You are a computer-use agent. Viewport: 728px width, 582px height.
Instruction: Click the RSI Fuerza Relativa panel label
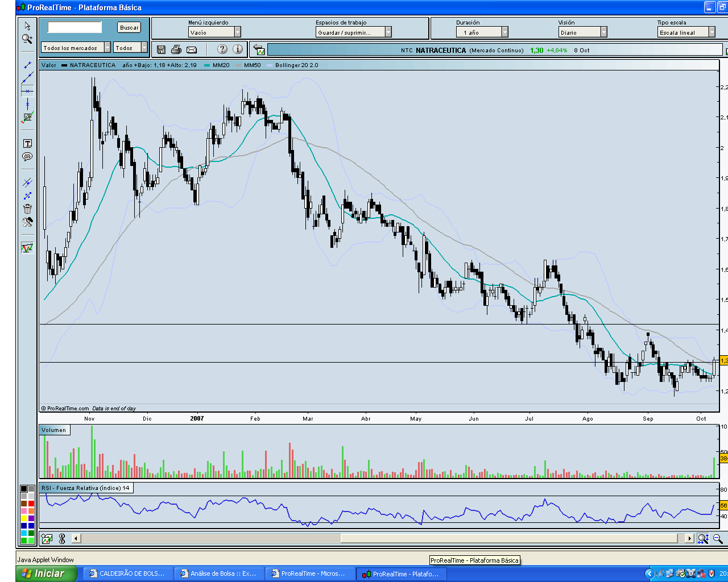86,488
